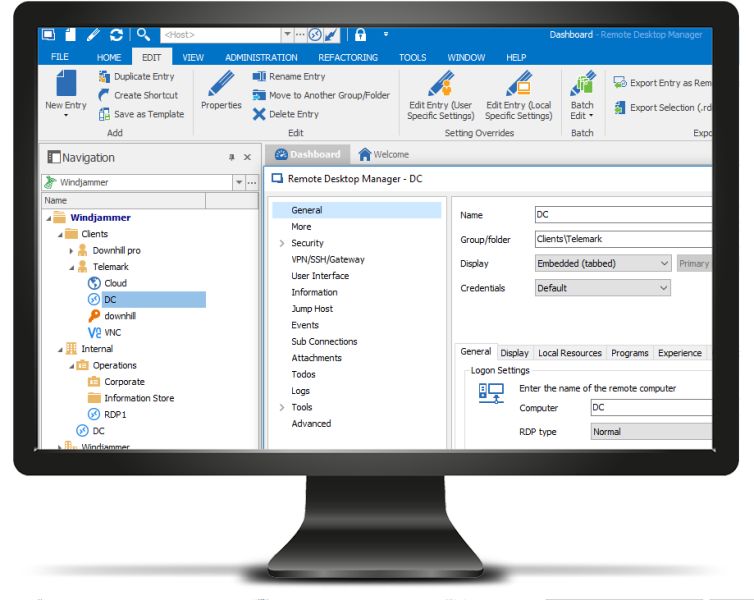
Task: Click the ellipsis button next to Host field
Action: coord(300,35)
